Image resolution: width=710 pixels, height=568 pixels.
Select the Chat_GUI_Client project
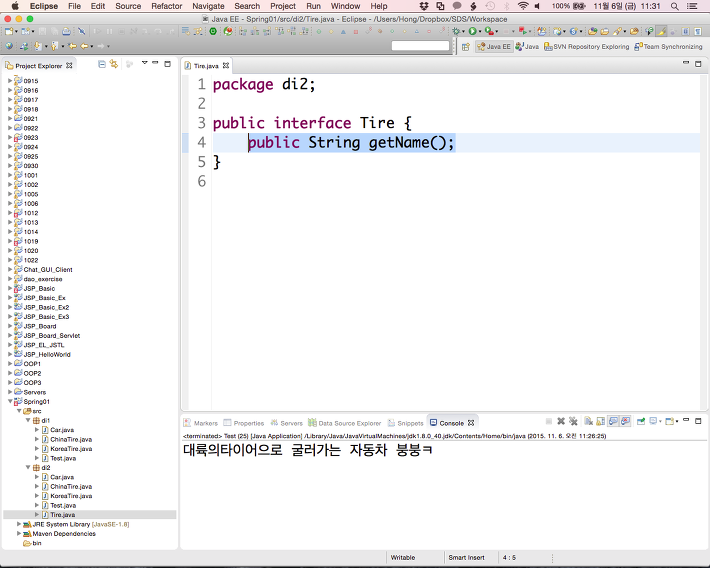click(48, 269)
